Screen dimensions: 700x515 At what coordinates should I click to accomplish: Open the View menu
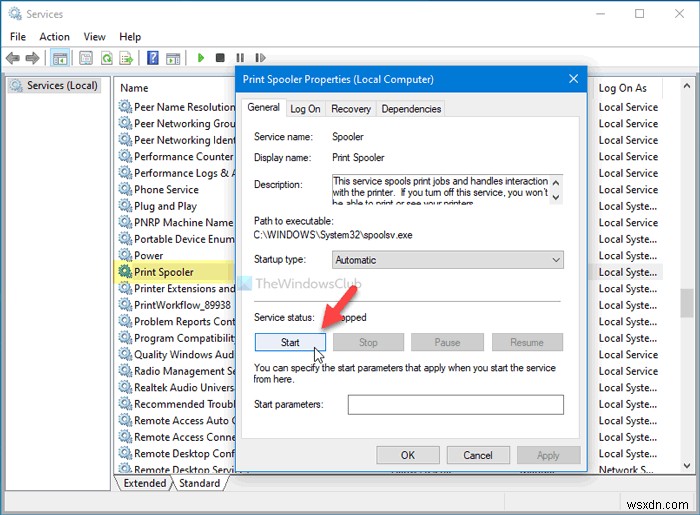pyautogui.click(x=94, y=37)
